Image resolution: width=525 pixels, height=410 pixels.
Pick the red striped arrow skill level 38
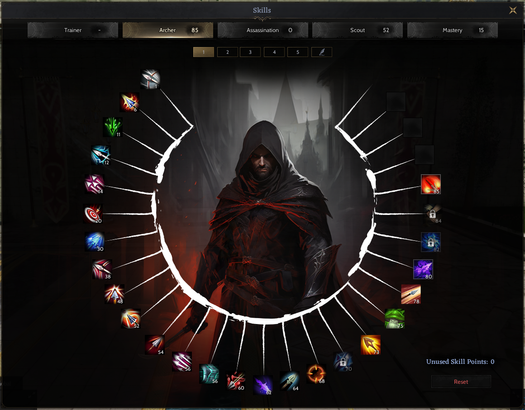click(x=102, y=269)
